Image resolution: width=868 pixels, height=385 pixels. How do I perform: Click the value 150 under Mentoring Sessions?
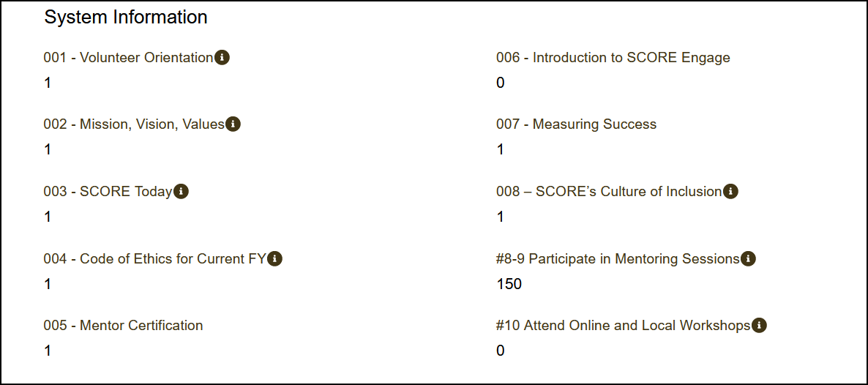coord(509,284)
